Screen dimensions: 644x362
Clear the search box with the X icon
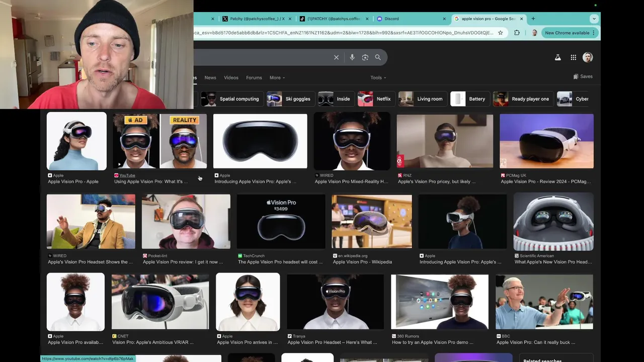point(336,57)
